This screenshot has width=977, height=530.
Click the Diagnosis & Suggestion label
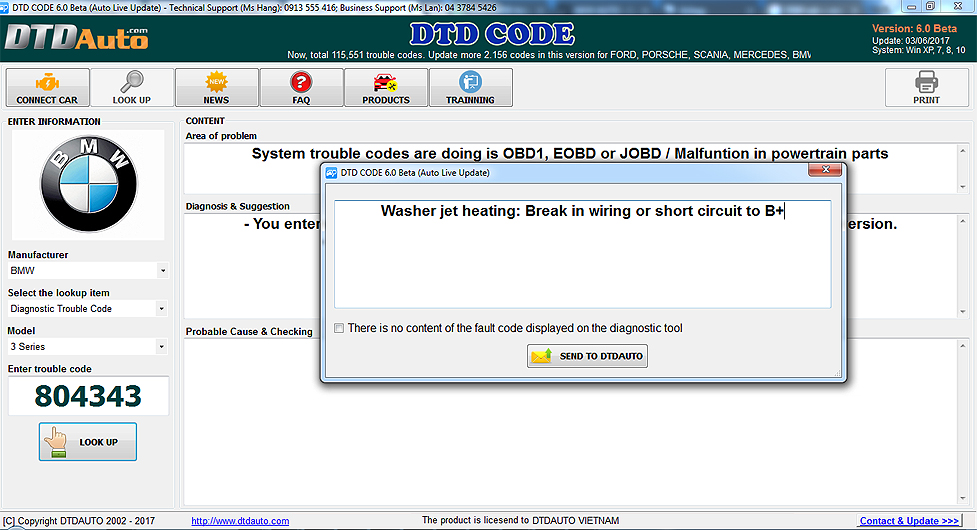(x=237, y=206)
